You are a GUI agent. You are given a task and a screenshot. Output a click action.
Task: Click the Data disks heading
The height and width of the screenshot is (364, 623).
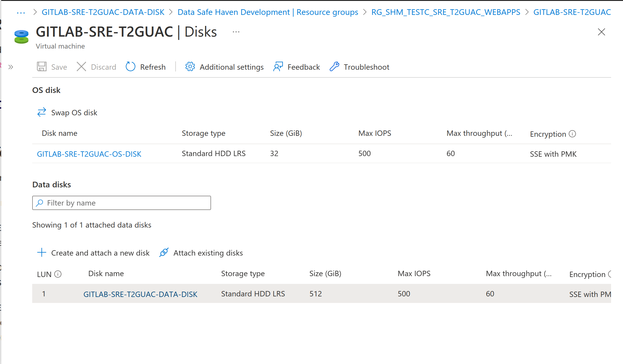(x=52, y=185)
